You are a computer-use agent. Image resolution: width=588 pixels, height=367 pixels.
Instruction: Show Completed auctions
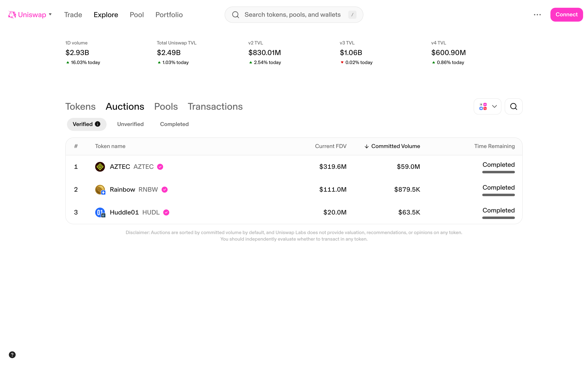coord(174,124)
